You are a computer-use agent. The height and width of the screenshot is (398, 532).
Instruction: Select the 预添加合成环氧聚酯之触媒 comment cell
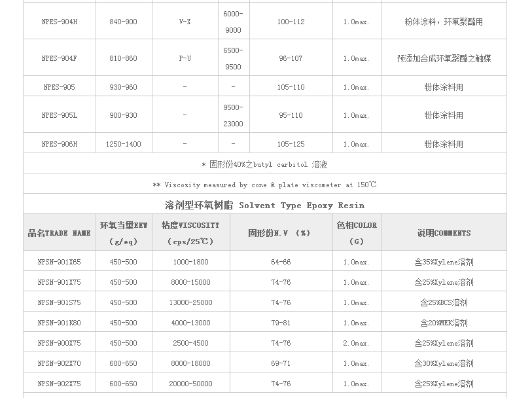click(444, 58)
